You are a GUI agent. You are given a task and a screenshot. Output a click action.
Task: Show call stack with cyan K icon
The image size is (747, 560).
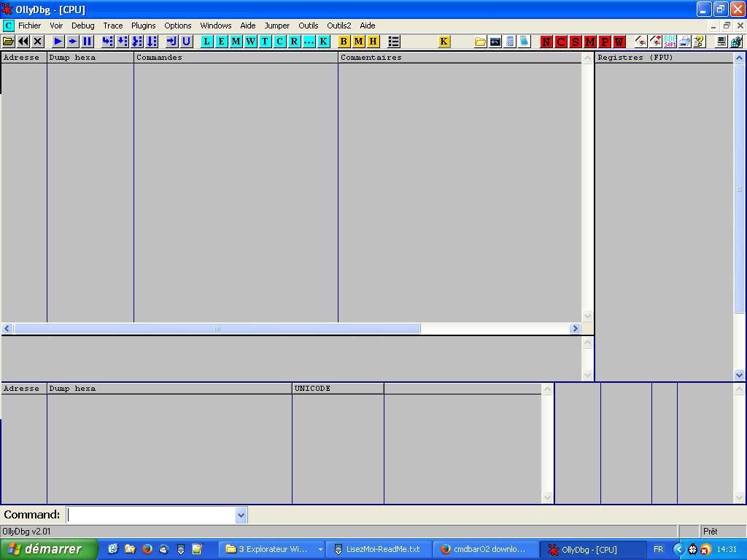point(323,42)
